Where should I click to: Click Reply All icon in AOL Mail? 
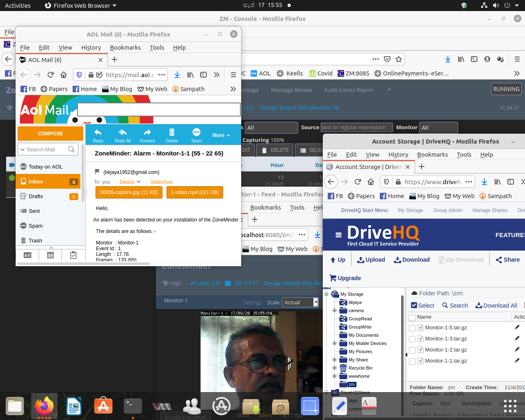point(123,135)
